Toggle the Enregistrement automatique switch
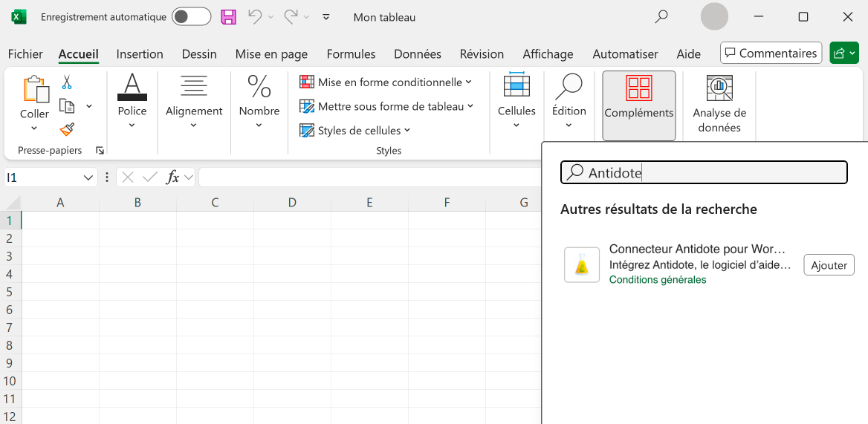 point(191,17)
